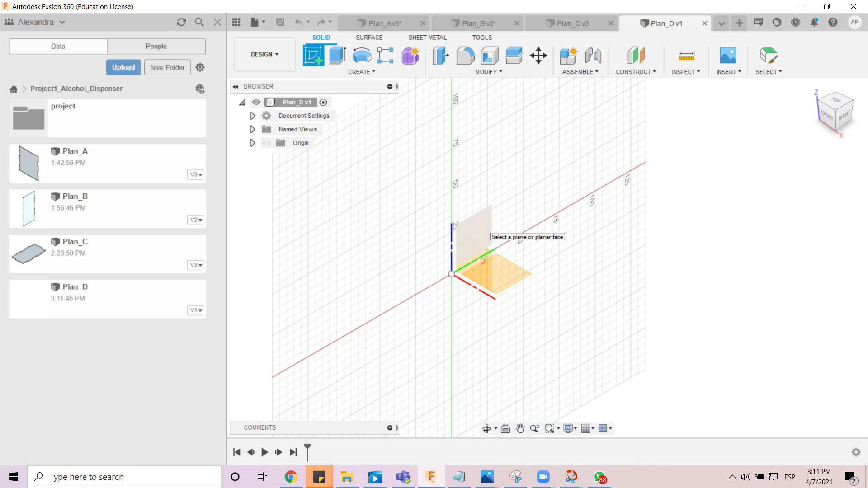Select the Extrude tool
Screen dimensions: 868x488
click(x=337, y=56)
